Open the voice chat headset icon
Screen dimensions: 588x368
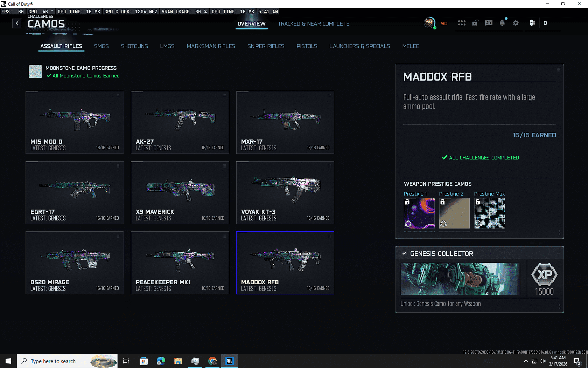(489, 23)
